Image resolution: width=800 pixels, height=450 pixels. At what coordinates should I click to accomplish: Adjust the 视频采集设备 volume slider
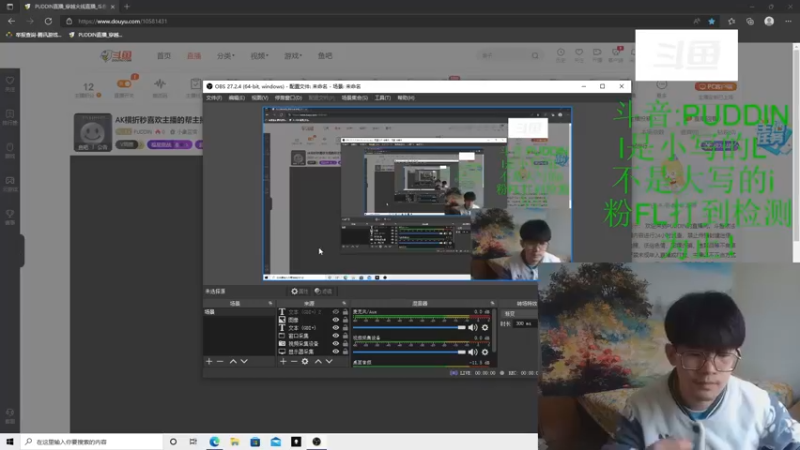(409, 352)
